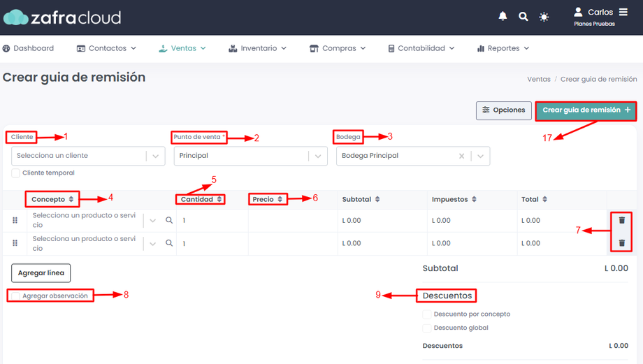
Task: Open first row product selector
Action: (x=92, y=220)
